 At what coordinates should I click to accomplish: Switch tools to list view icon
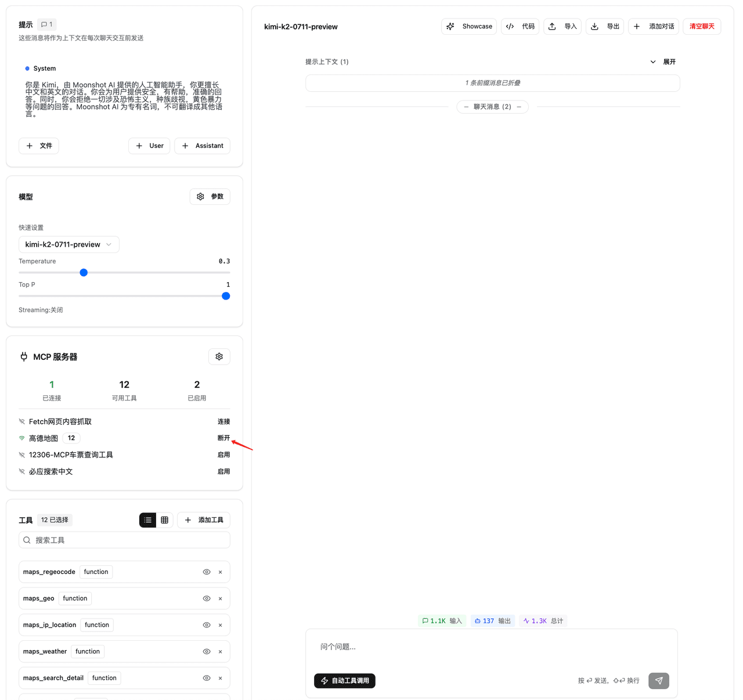148,520
